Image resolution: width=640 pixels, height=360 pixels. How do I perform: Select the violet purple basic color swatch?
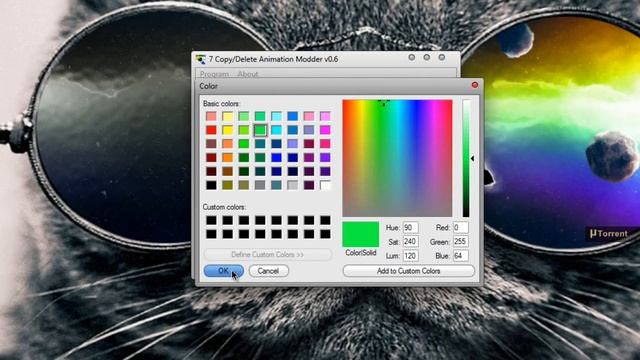tap(325, 158)
